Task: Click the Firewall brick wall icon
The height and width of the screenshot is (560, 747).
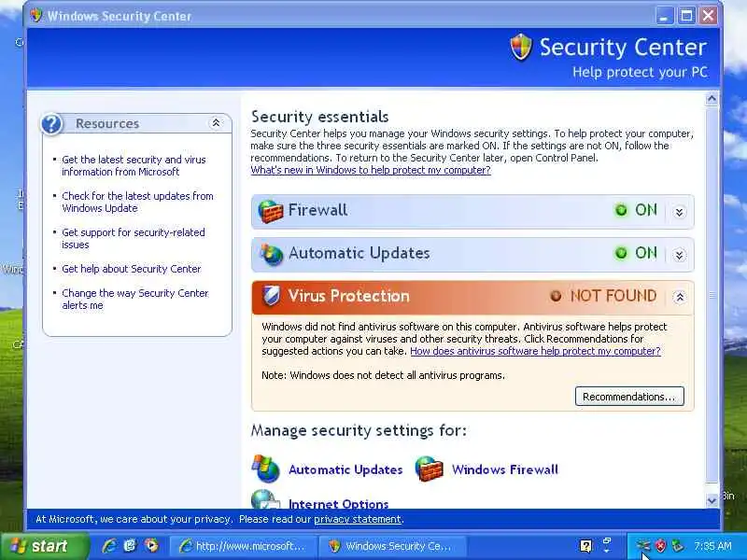Action: click(270, 211)
